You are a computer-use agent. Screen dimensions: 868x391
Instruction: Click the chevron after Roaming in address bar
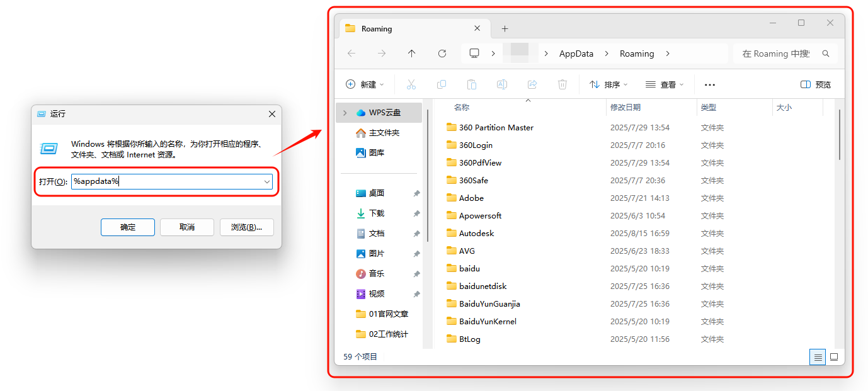pyautogui.click(x=668, y=54)
